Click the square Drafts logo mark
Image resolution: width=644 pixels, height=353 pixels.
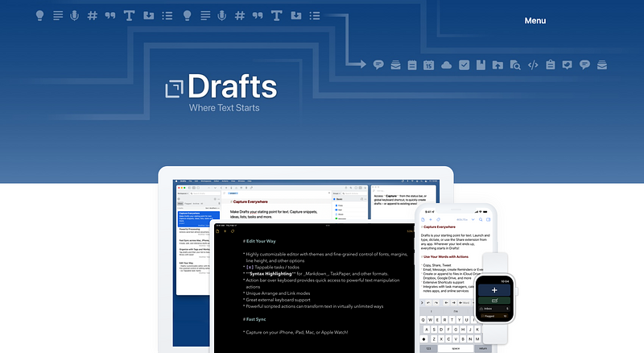point(174,89)
